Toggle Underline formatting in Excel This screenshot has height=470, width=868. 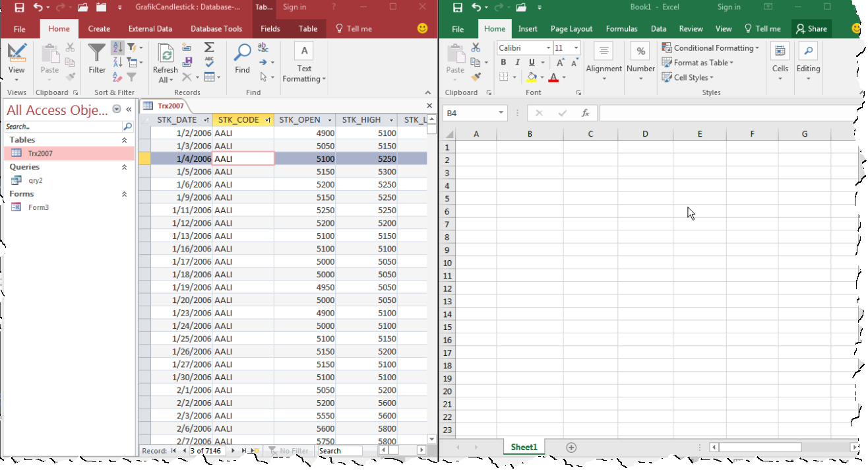(532, 63)
